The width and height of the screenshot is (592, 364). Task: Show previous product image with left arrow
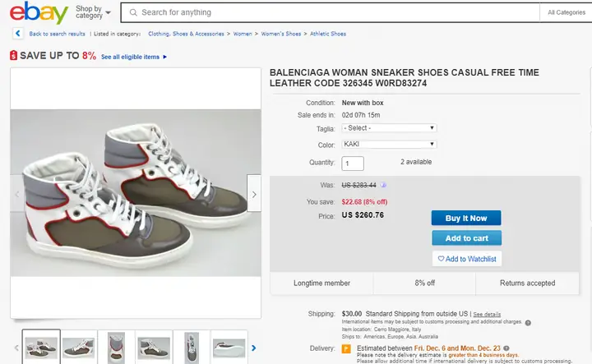[x=17, y=194]
